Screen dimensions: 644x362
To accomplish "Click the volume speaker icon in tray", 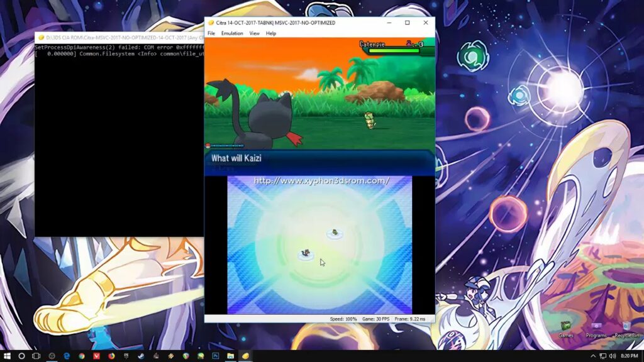I will [613, 356].
